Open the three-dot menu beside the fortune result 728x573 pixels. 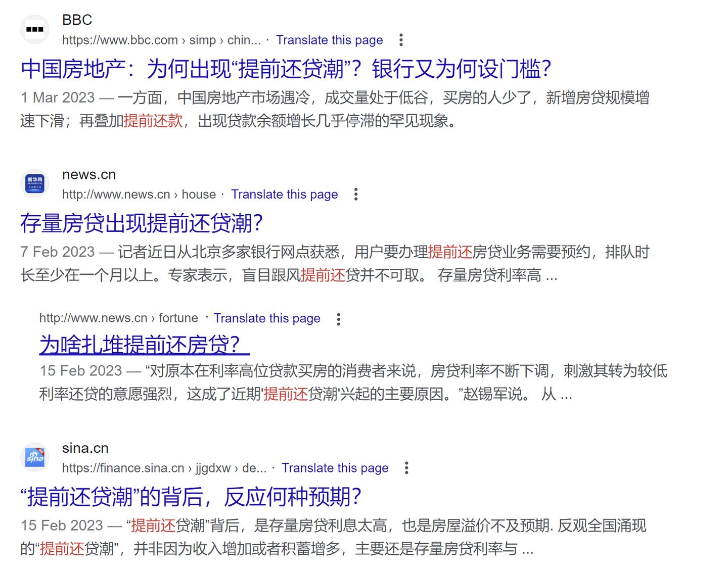(338, 318)
